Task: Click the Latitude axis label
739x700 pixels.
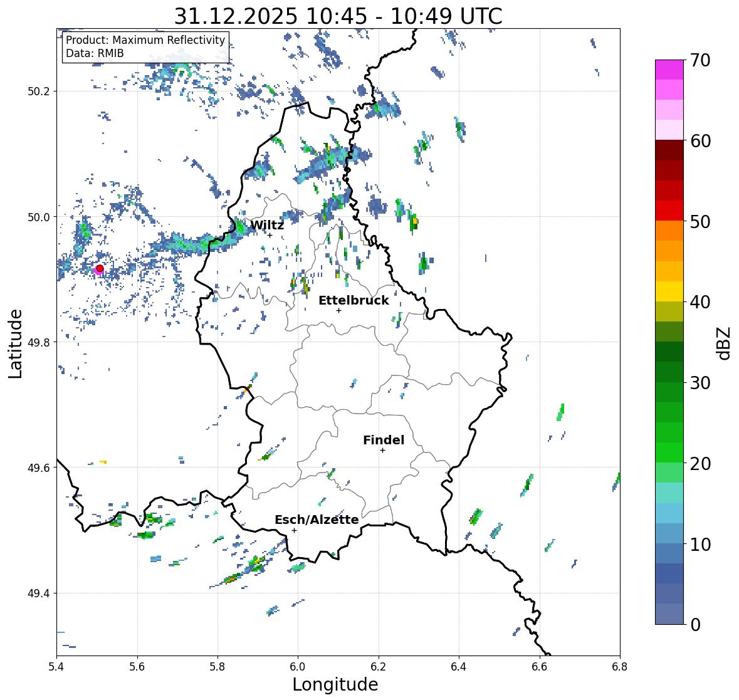Action: (15, 343)
